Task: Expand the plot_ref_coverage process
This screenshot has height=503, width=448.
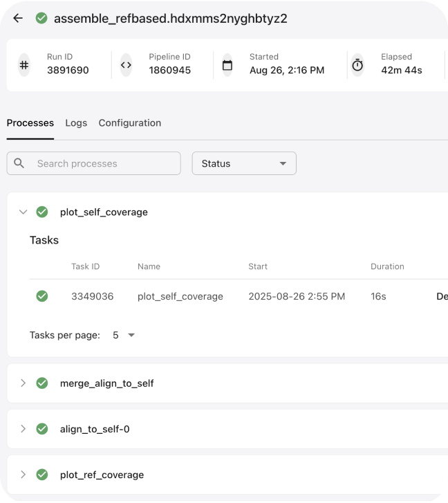Action: tap(23, 475)
